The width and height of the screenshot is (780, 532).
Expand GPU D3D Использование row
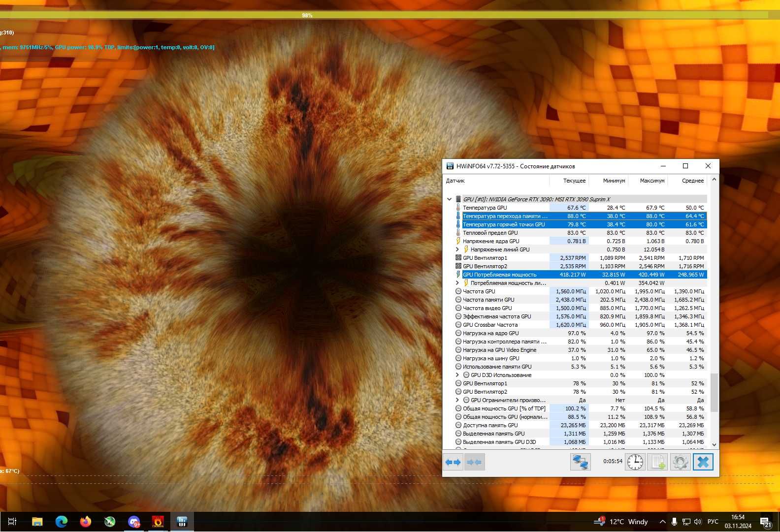pyautogui.click(x=457, y=375)
